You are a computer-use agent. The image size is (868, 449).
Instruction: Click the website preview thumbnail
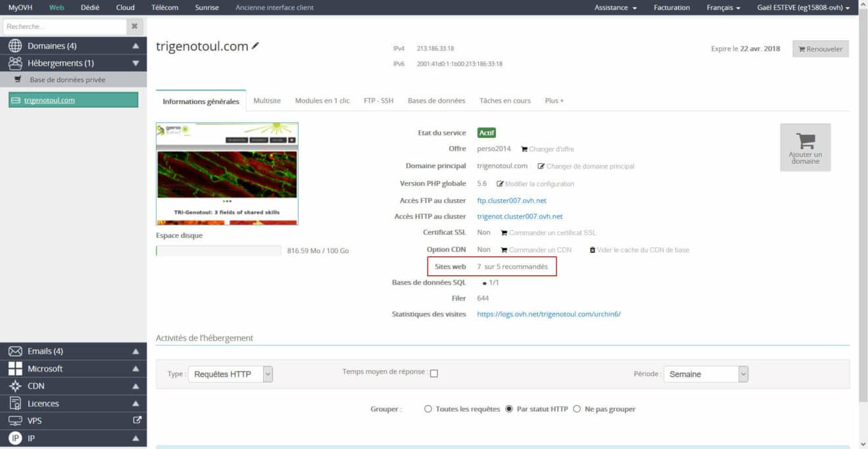[227, 174]
